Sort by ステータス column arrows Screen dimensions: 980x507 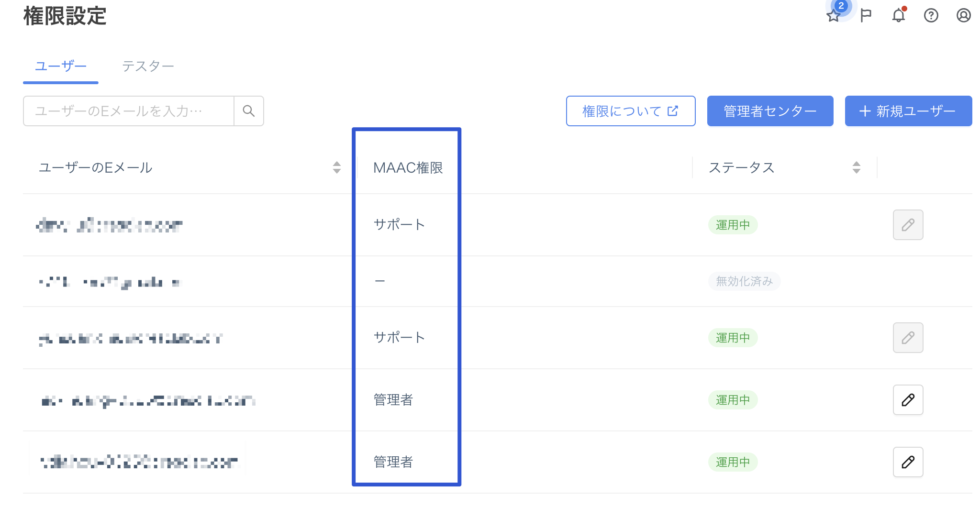856,167
